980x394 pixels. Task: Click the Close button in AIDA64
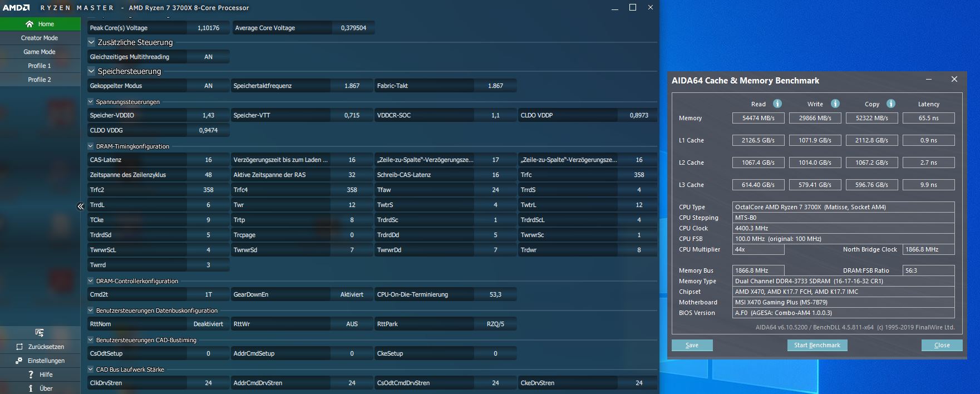(x=942, y=345)
